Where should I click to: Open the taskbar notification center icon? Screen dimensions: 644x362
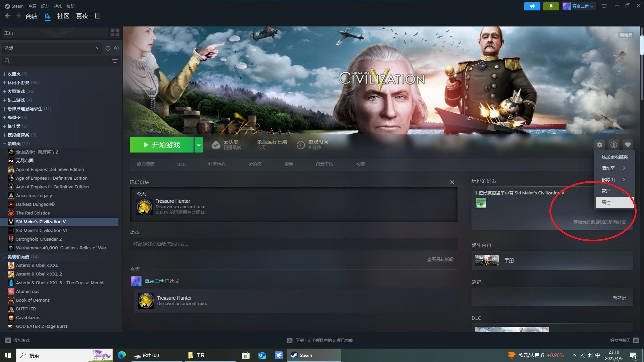coord(634,355)
